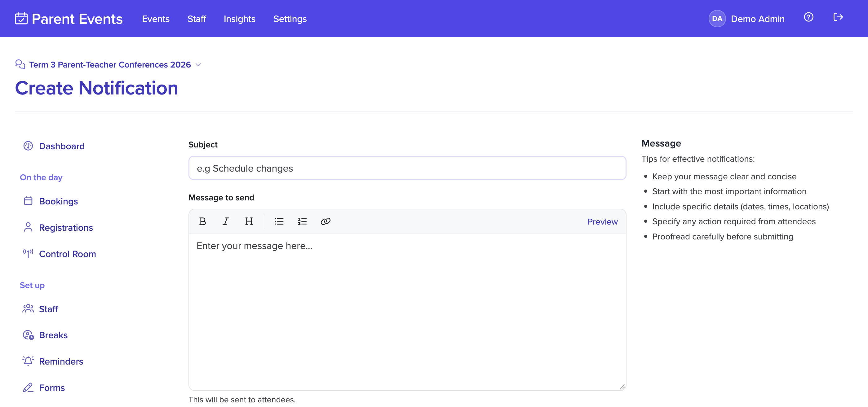
Task: Insert a numbered list
Action: [x=302, y=221]
